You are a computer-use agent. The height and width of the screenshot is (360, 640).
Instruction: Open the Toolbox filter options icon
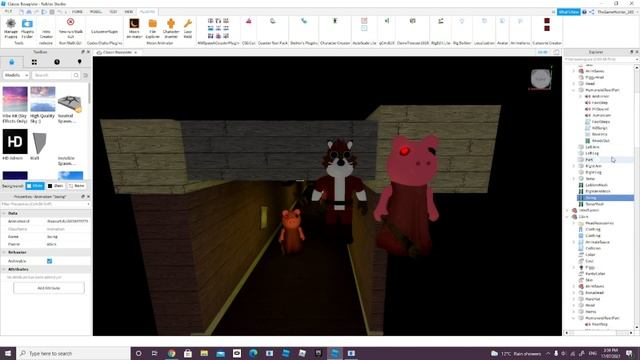[x=85, y=75]
